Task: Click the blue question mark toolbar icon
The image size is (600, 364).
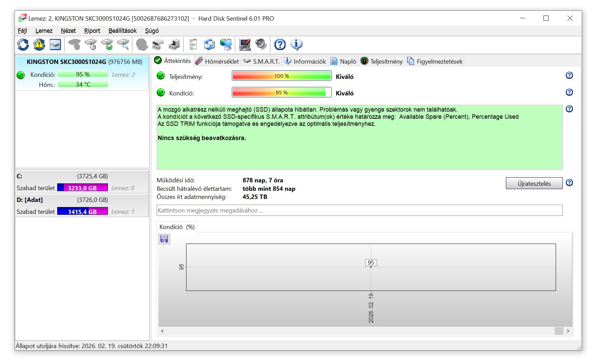Action: tap(280, 44)
